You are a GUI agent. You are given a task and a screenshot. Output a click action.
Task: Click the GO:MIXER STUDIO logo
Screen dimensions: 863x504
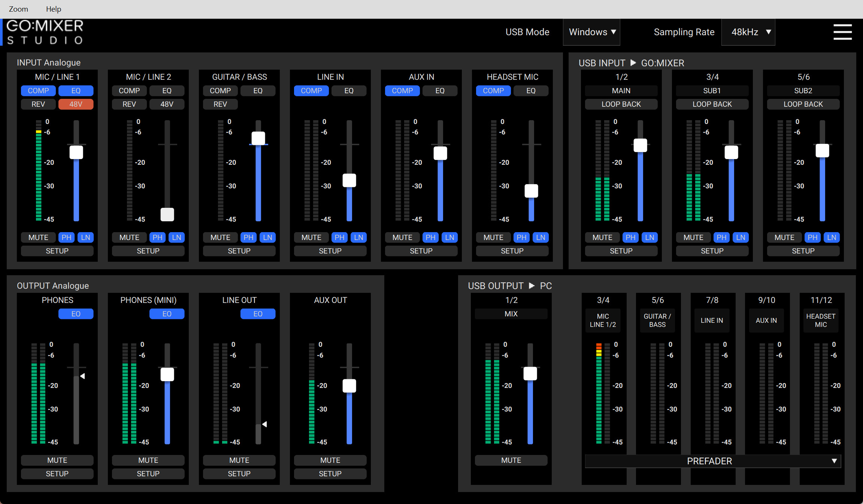click(x=45, y=32)
